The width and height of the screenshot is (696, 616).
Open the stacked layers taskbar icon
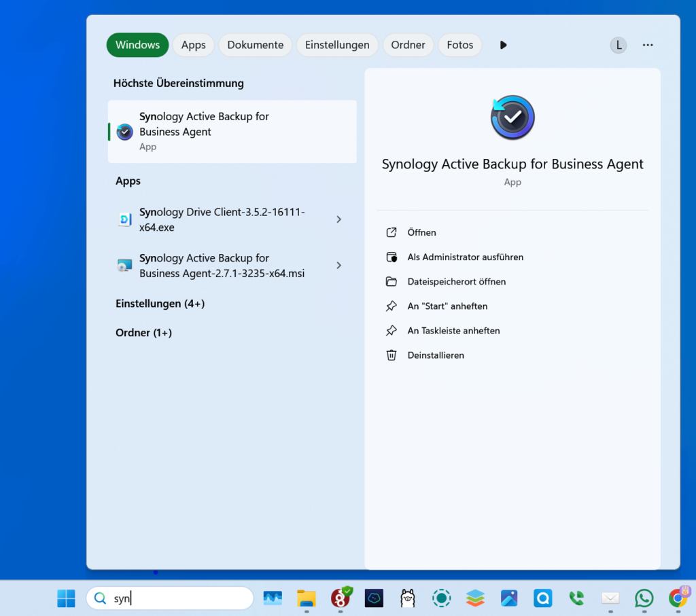[x=475, y=598]
